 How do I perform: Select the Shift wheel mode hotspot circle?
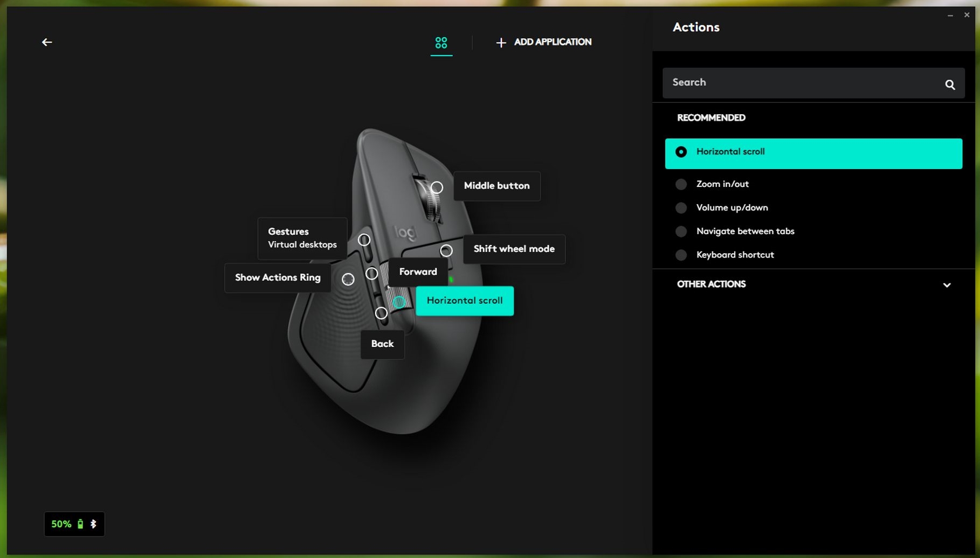click(446, 250)
